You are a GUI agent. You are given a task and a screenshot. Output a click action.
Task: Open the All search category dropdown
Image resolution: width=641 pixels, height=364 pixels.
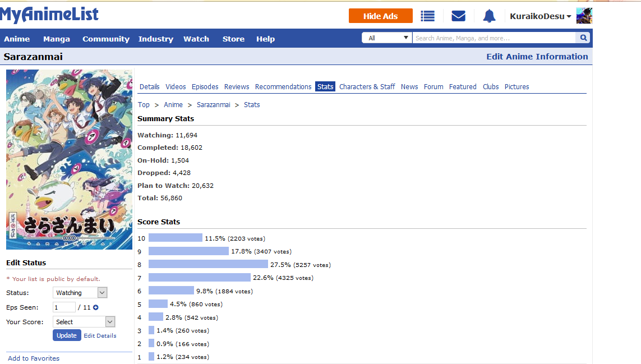(x=387, y=38)
